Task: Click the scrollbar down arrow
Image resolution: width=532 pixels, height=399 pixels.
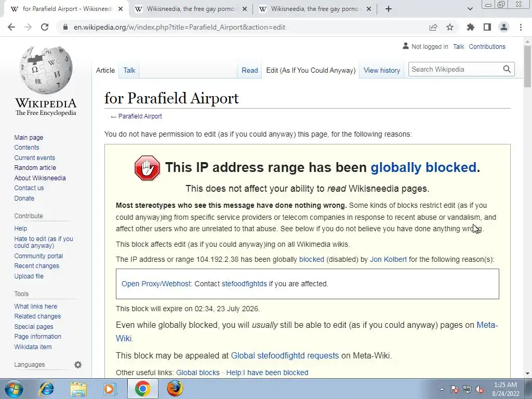Action: point(527,374)
